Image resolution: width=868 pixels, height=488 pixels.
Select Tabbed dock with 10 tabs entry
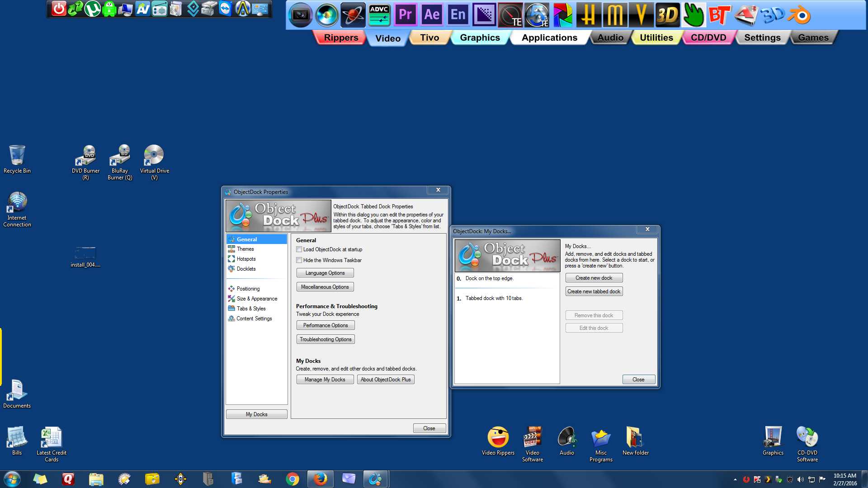click(494, 298)
